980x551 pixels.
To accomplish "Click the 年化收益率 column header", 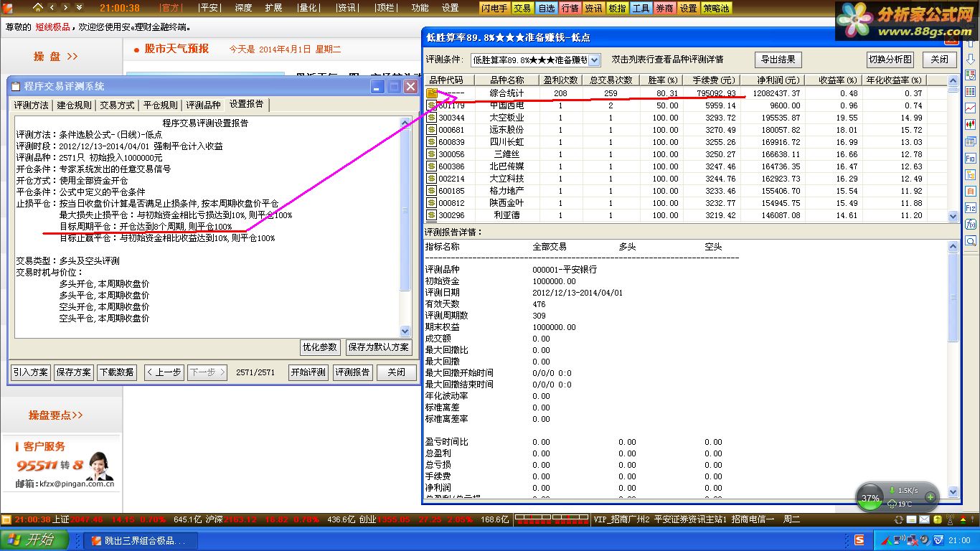I will coord(894,80).
